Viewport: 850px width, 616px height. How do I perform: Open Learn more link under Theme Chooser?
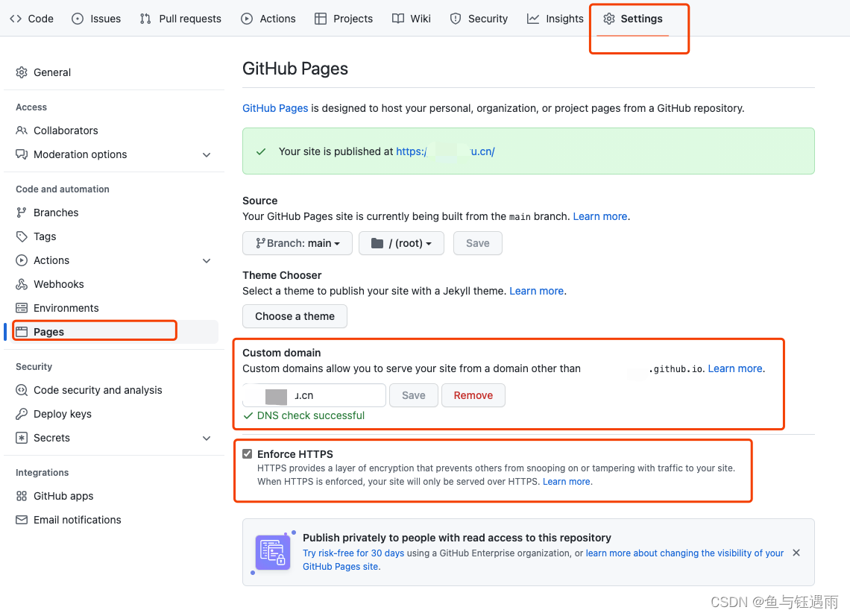coord(537,291)
